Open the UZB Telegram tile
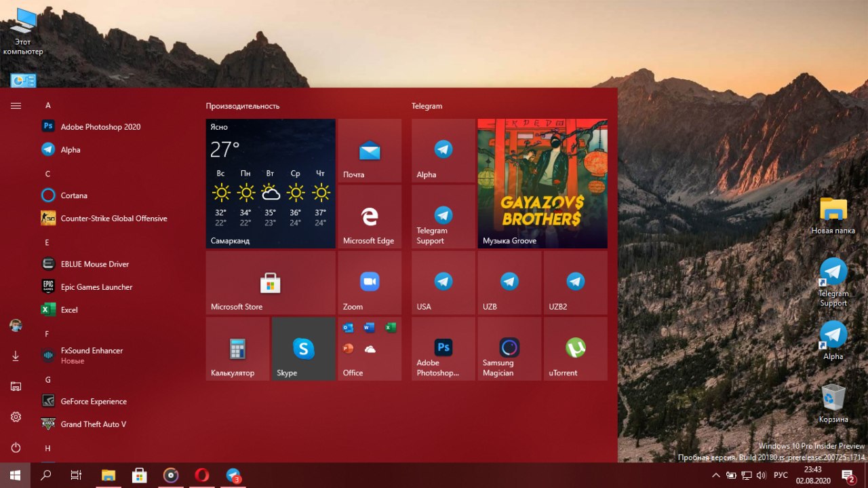The width and height of the screenshot is (868, 488). (509, 282)
